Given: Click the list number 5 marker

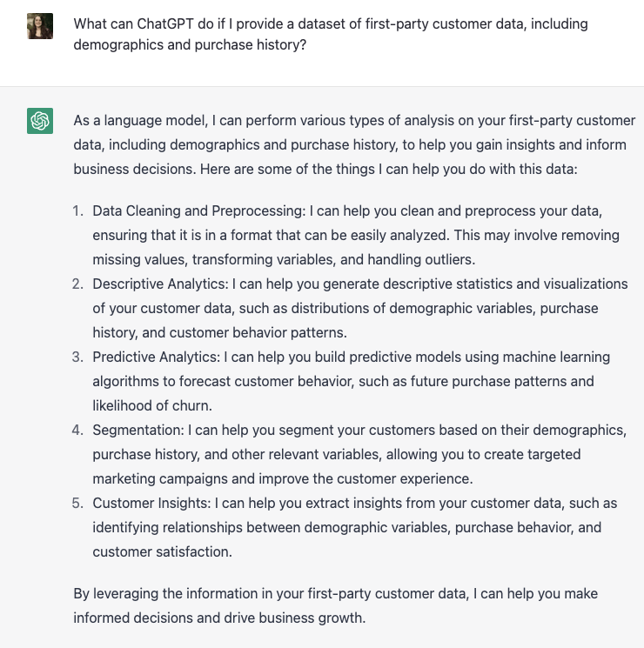Looking at the screenshot, I should (77, 503).
